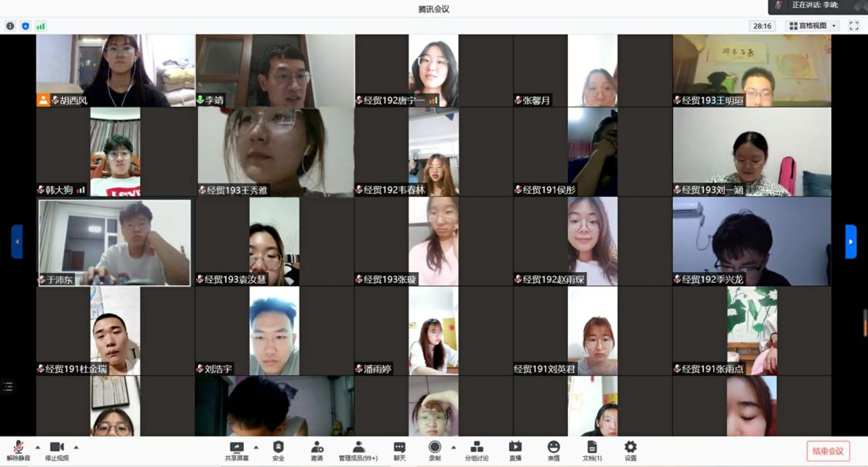This screenshot has height=467, width=868.
Task: Open 分组讨论 breakout rooms
Action: coord(477,451)
